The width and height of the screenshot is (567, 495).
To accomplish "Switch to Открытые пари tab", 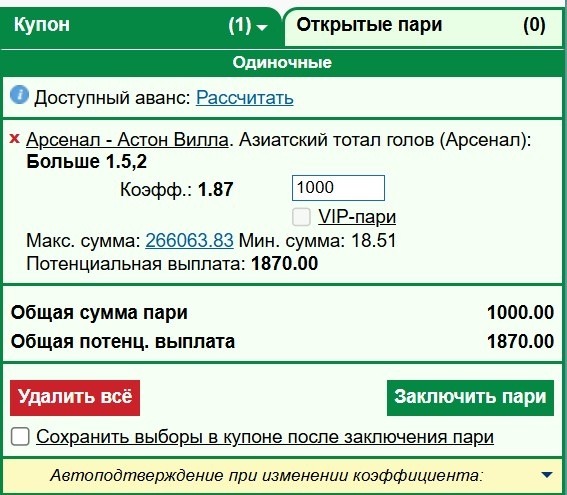I will pyautogui.click(x=423, y=26).
